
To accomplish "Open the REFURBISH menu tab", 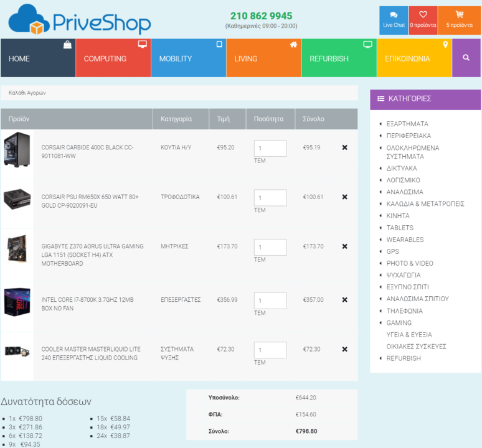I will pos(339,58).
